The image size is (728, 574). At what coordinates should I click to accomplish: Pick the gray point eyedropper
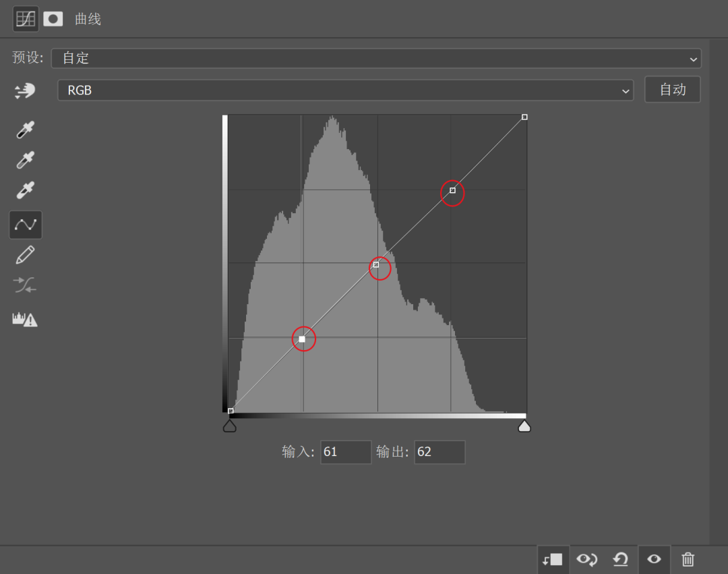click(x=25, y=161)
